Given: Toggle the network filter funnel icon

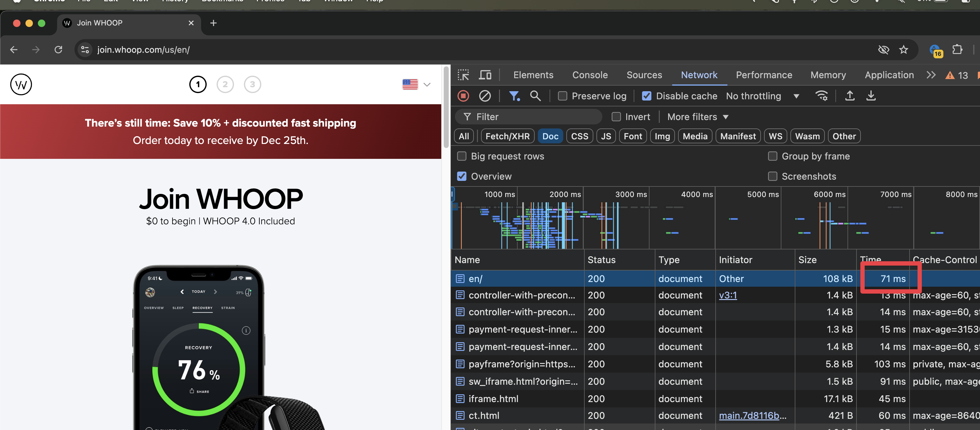Looking at the screenshot, I should [514, 96].
